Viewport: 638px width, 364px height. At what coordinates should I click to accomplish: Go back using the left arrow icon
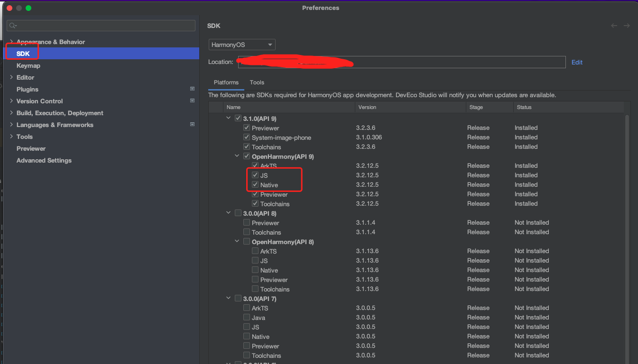(x=614, y=26)
